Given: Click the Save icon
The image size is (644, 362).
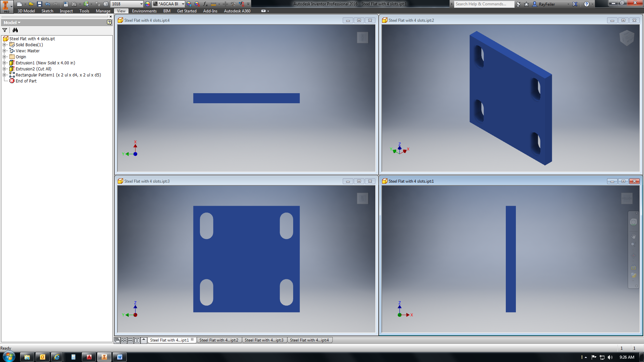Looking at the screenshot, I should (x=39, y=4).
